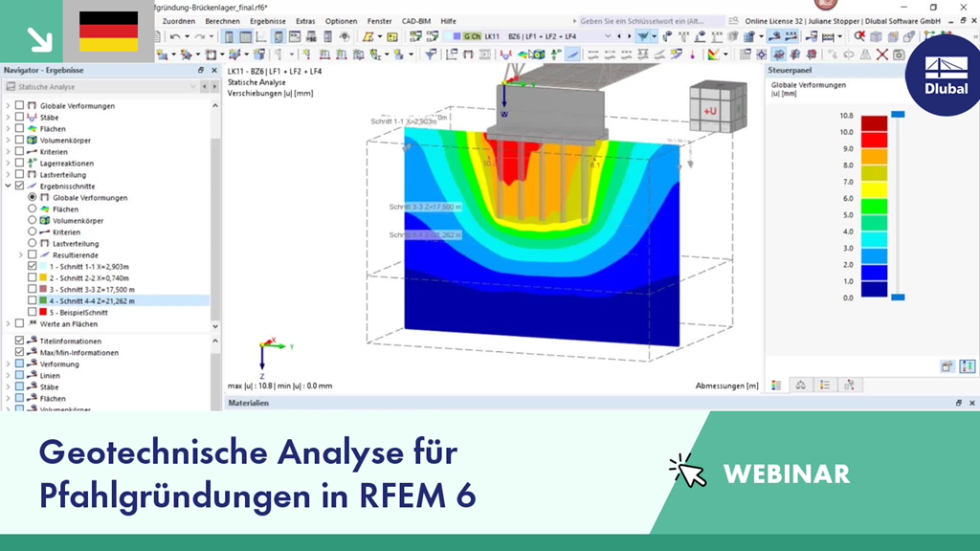The width and height of the screenshot is (980, 551).
Task: Click the yellow parallelogram work plane icon
Action: point(368,37)
